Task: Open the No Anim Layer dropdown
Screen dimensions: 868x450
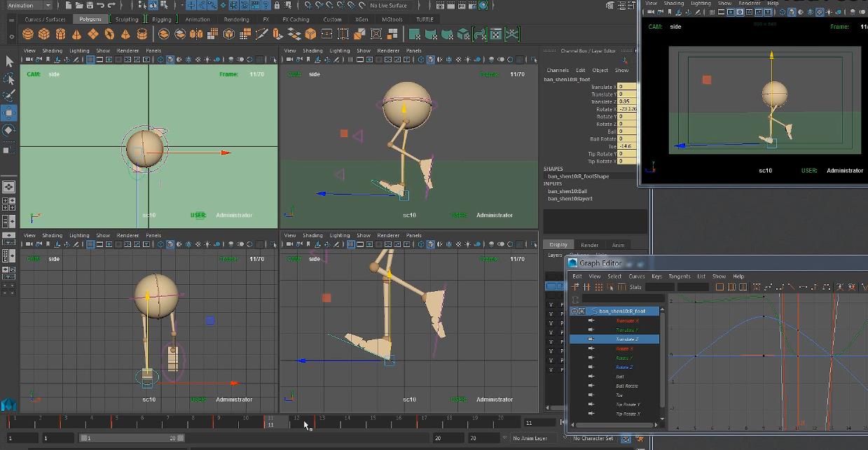Action: pyautogui.click(x=530, y=438)
